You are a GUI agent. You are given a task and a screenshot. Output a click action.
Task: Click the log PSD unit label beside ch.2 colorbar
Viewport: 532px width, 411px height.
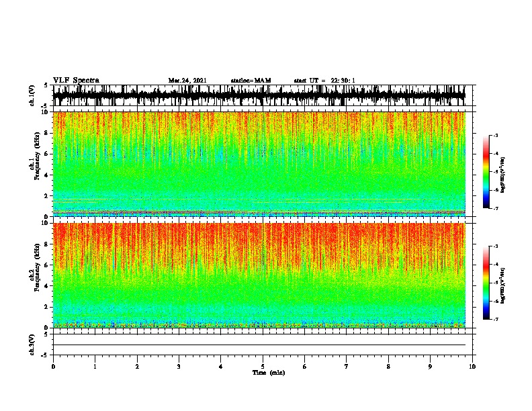(x=503, y=286)
